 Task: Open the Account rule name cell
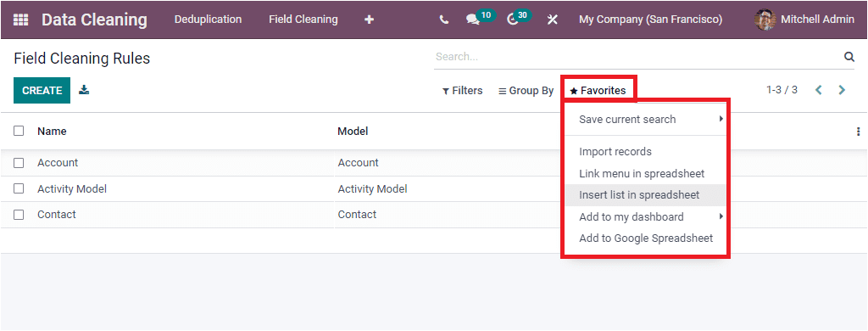pyautogui.click(x=58, y=163)
